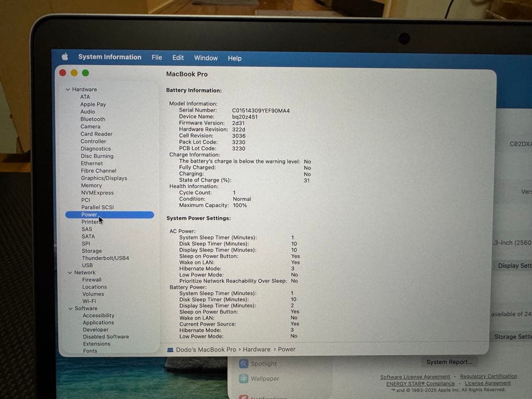This screenshot has height=399, width=532.
Task: Open the Software License Agreement link
Action: pyautogui.click(x=415, y=376)
